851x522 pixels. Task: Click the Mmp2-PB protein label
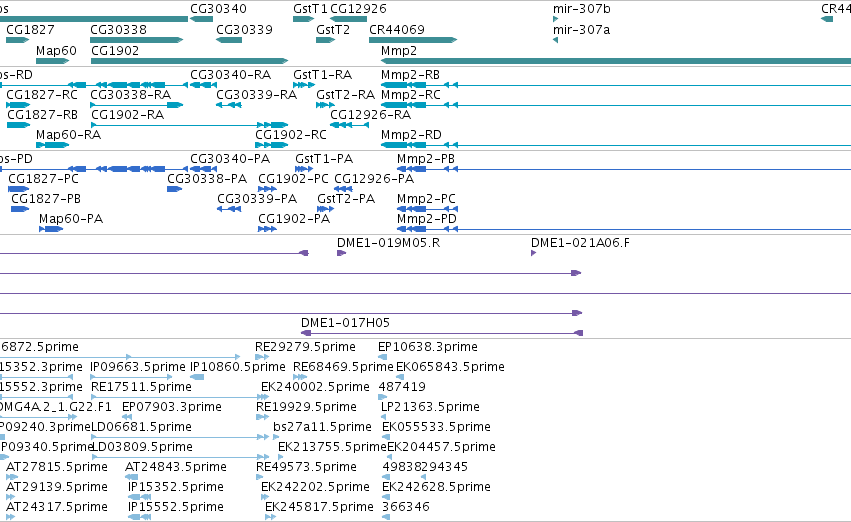click(426, 158)
